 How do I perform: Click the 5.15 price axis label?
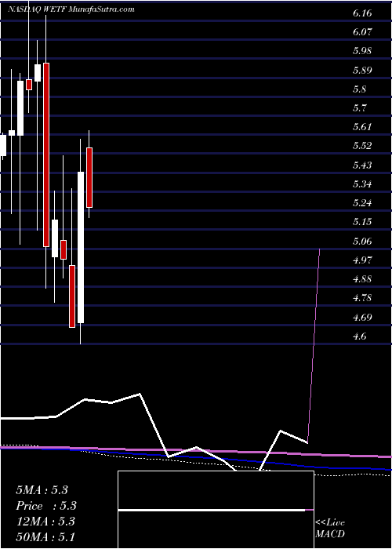click(362, 222)
